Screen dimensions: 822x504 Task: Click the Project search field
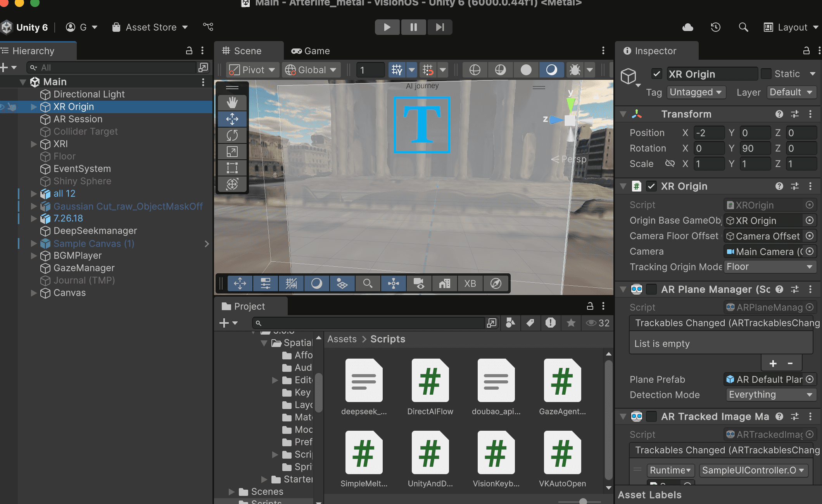(368, 323)
